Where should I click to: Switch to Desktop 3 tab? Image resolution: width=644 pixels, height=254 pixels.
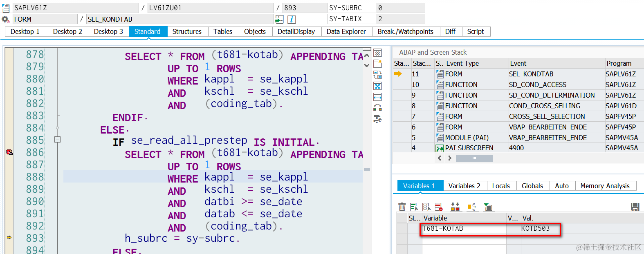[x=108, y=31]
